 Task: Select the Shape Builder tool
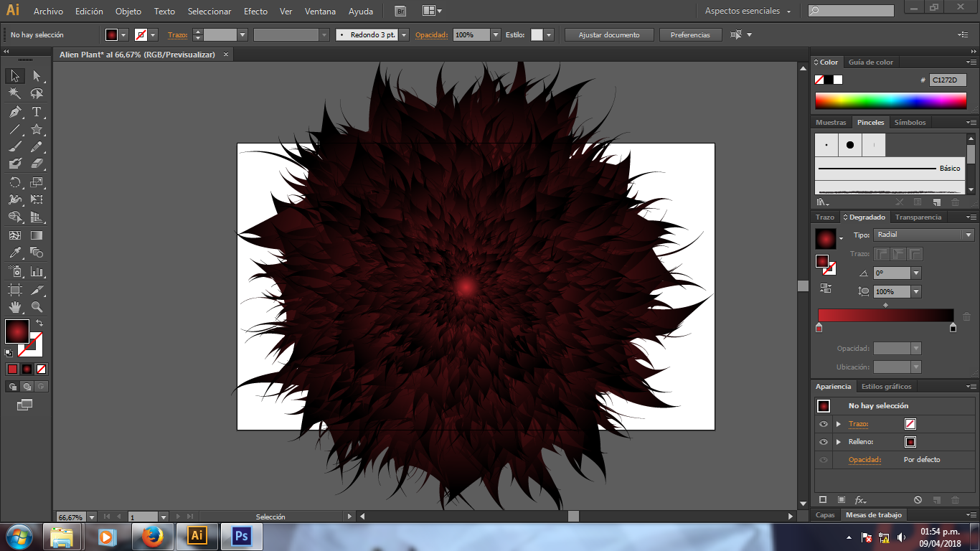15,217
